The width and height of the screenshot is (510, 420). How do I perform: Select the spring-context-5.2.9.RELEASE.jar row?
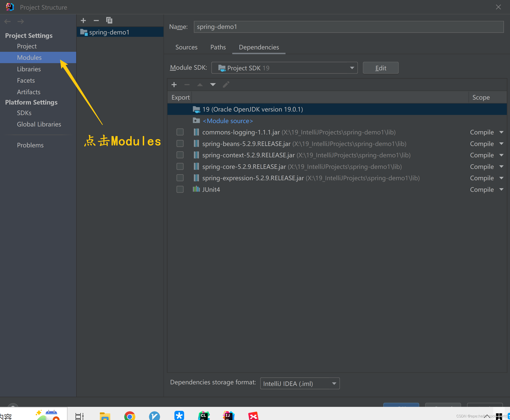pos(337,155)
